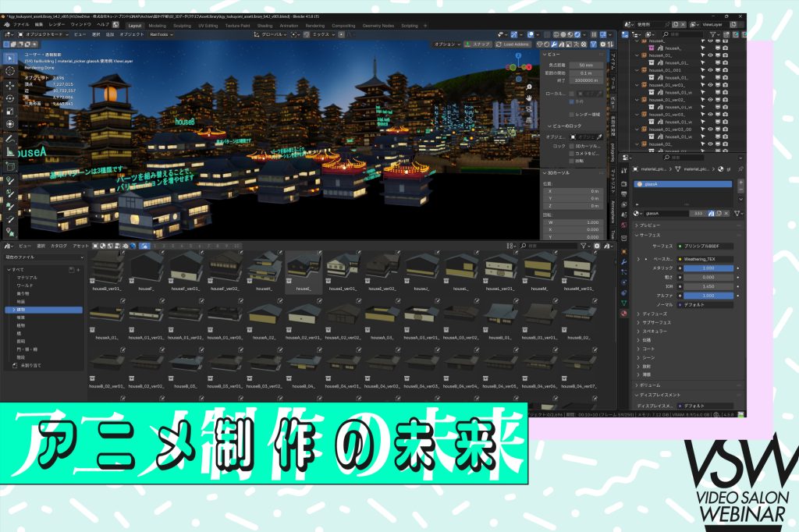Enable the 3Dカーソル lock checkbox
799x532 pixels.
pyautogui.click(x=572, y=146)
